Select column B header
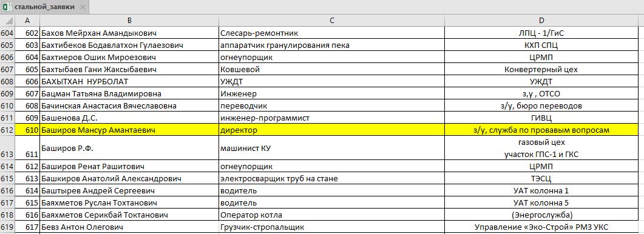Viewport: 644px width, 234px height. point(129,21)
